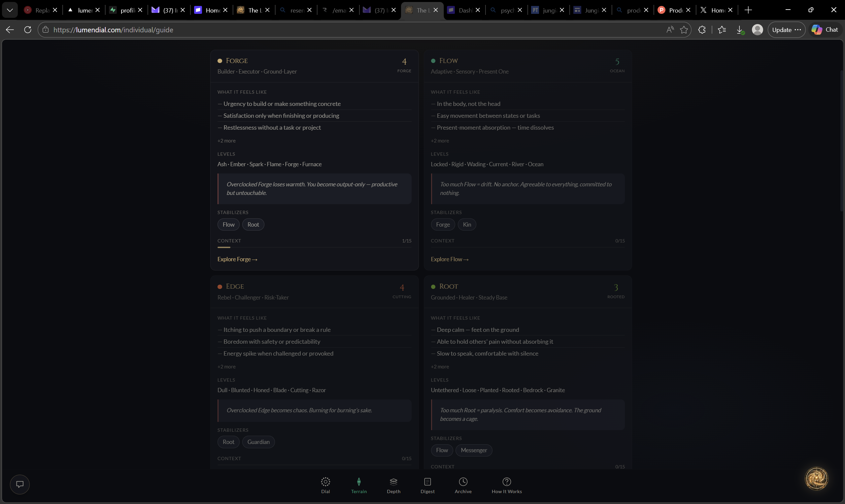Open the Dial view icon

325,482
